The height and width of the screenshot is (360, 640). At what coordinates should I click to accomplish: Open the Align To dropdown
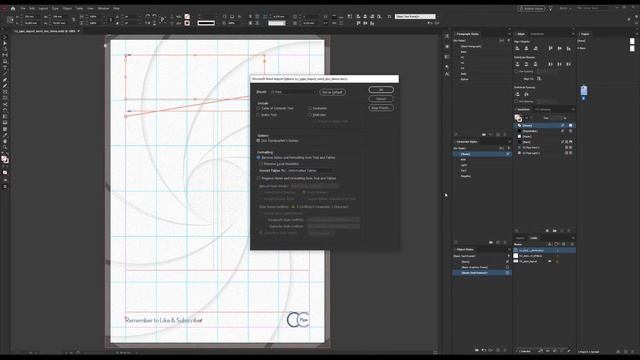pyautogui.click(x=540, y=78)
